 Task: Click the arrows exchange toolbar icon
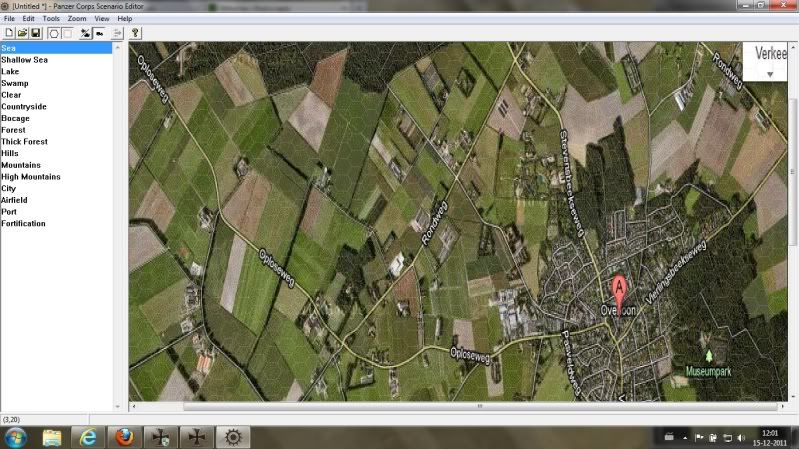(117, 33)
